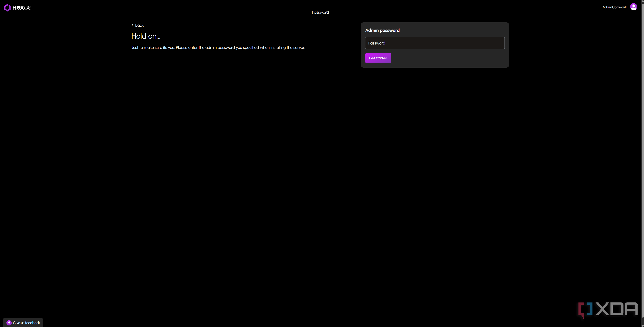Click the feedback lightbulb icon
The image size is (644, 327).
[x=9, y=323]
